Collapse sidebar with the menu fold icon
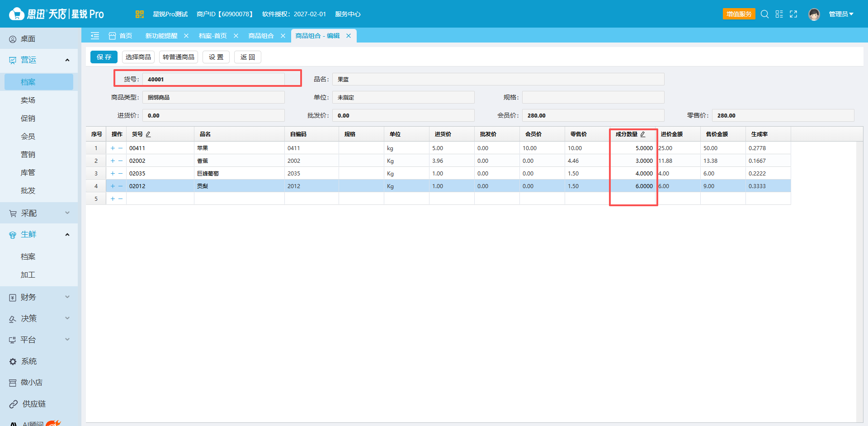The width and height of the screenshot is (868, 426). click(95, 36)
